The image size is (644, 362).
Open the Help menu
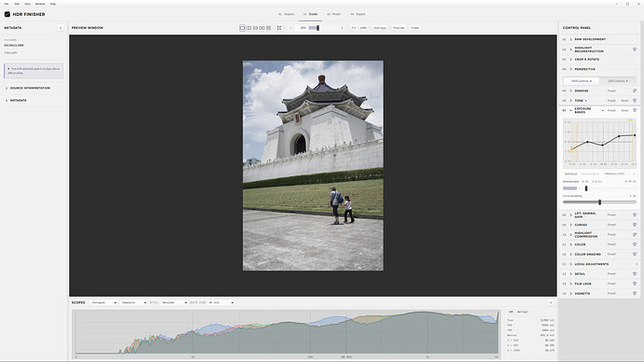point(53,4)
